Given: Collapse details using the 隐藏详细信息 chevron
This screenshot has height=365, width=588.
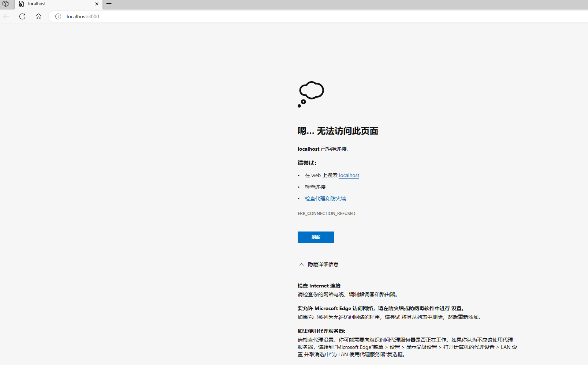Looking at the screenshot, I should (301, 264).
